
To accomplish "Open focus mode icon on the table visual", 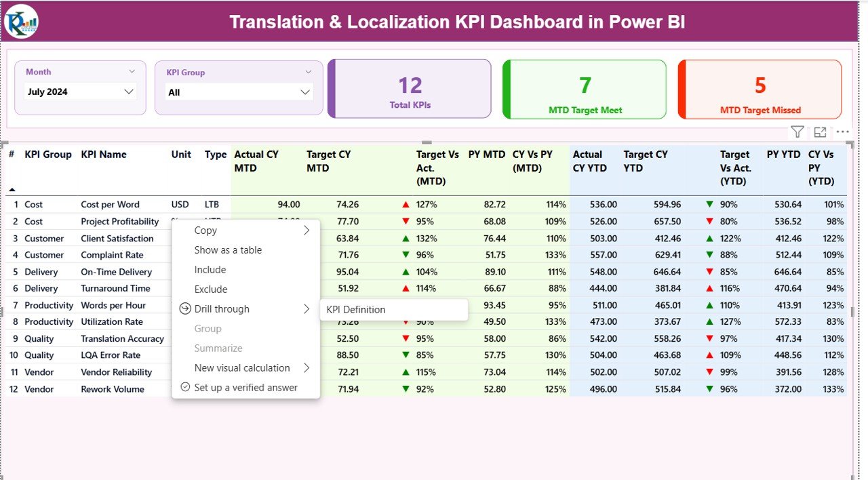I will tap(820, 132).
